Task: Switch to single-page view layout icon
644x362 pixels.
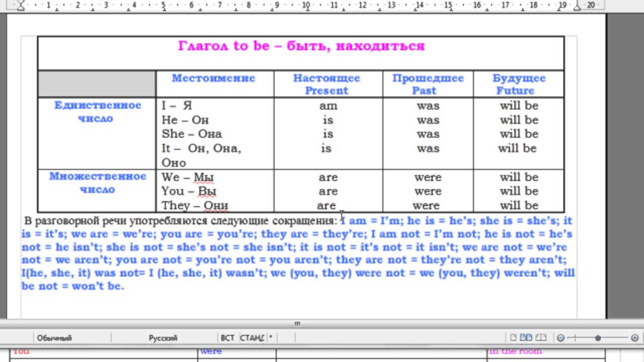Action: click(513, 337)
